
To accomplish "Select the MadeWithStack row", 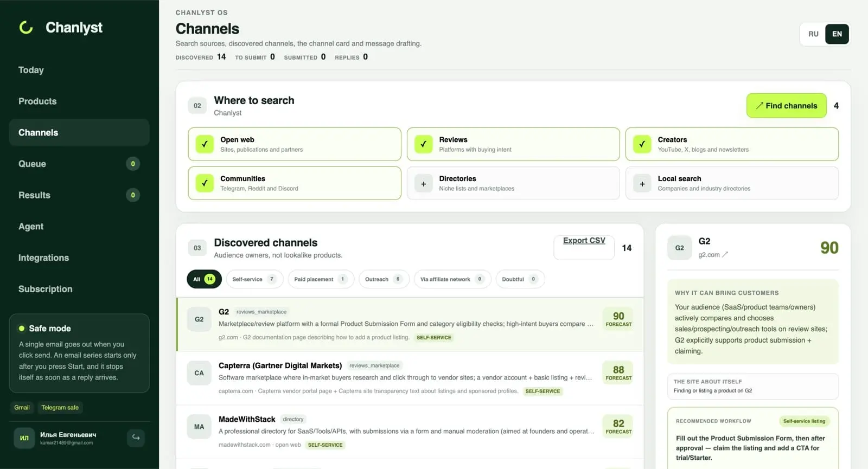I will click(x=410, y=432).
